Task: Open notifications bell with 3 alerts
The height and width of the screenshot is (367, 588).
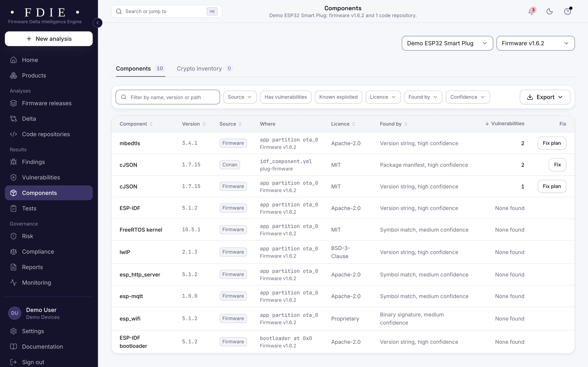Action: pyautogui.click(x=532, y=11)
